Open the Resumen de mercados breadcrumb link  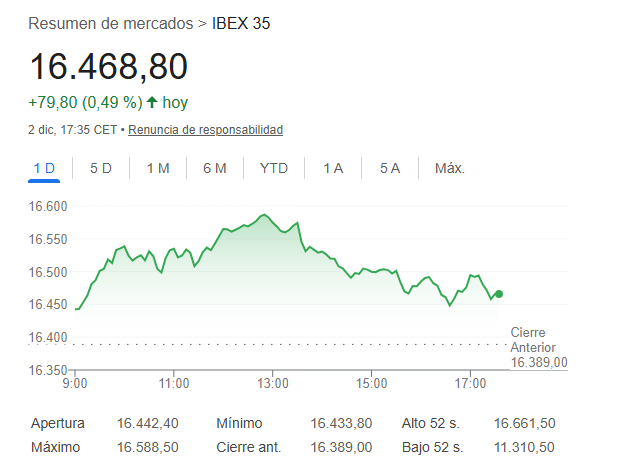(111, 22)
